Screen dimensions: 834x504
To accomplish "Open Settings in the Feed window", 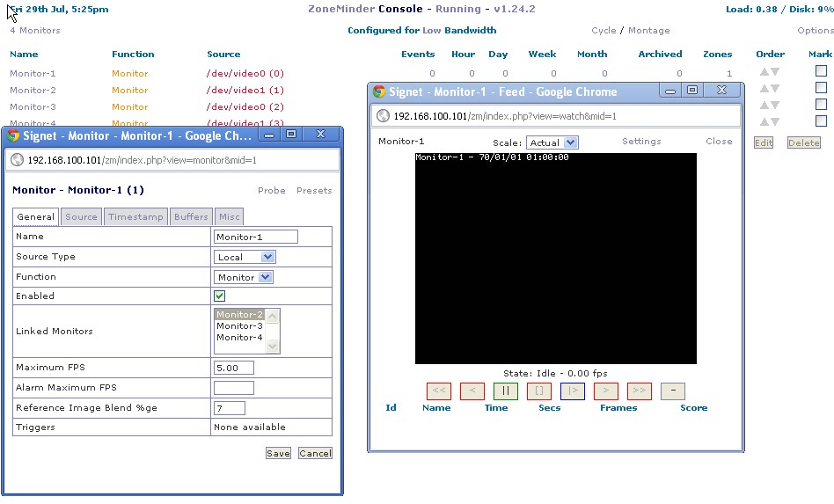I will (641, 141).
